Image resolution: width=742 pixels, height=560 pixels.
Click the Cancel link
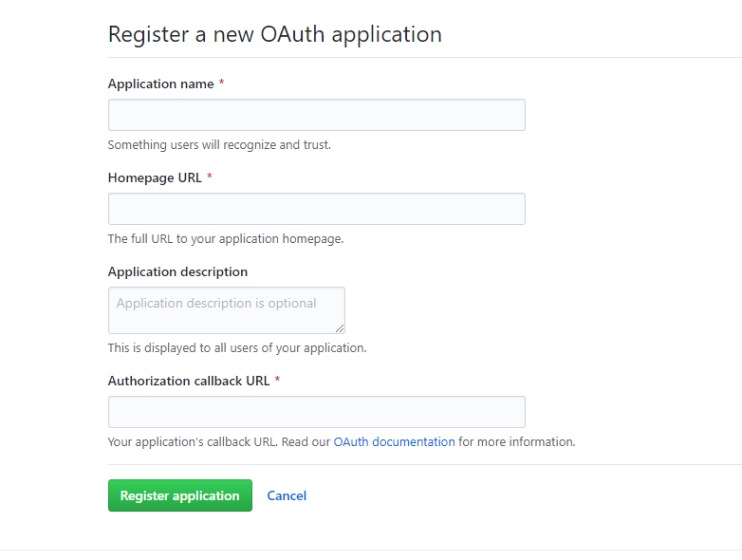[x=287, y=495]
